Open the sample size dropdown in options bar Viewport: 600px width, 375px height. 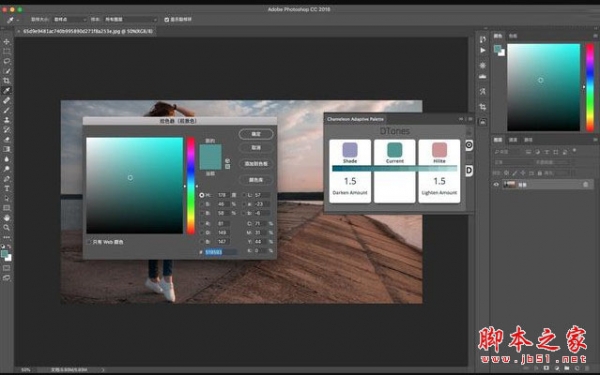pyautogui.click(x=70, y=20)
